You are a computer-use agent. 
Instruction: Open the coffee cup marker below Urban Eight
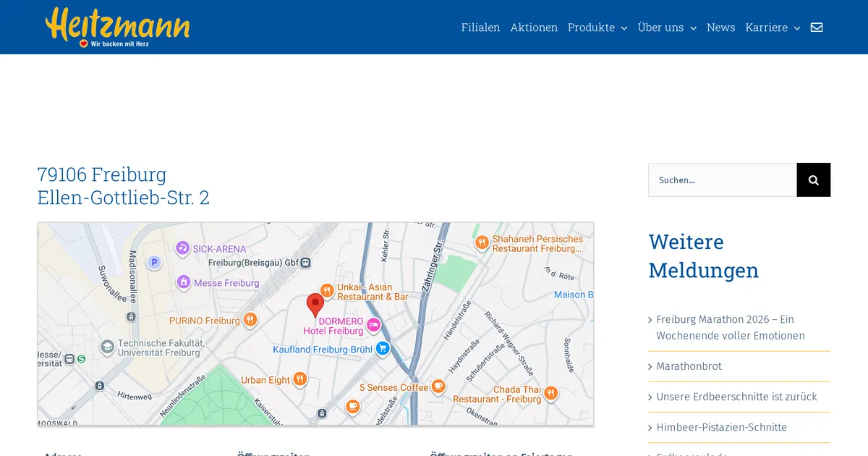click(352, 407)
